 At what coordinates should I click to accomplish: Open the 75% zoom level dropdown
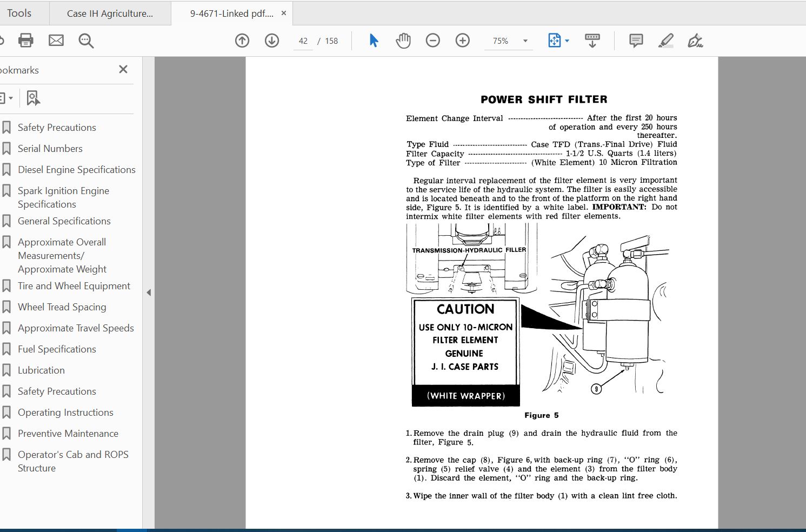pos(524,41)
